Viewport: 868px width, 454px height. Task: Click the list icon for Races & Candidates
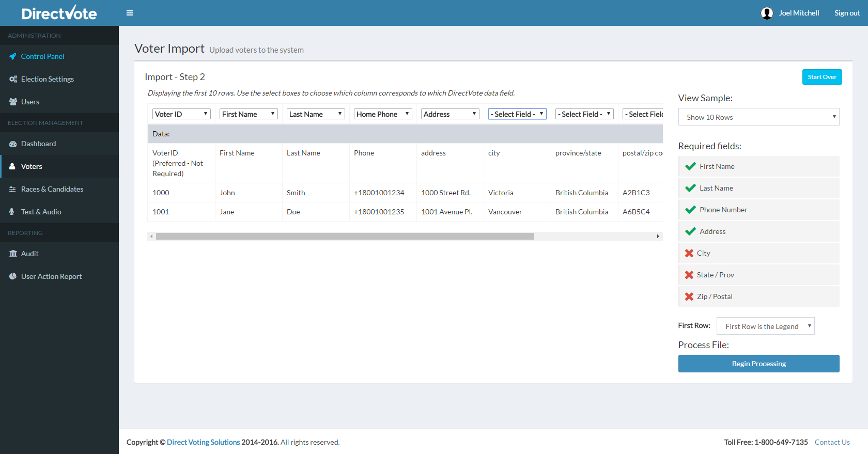tap(12, 189)
